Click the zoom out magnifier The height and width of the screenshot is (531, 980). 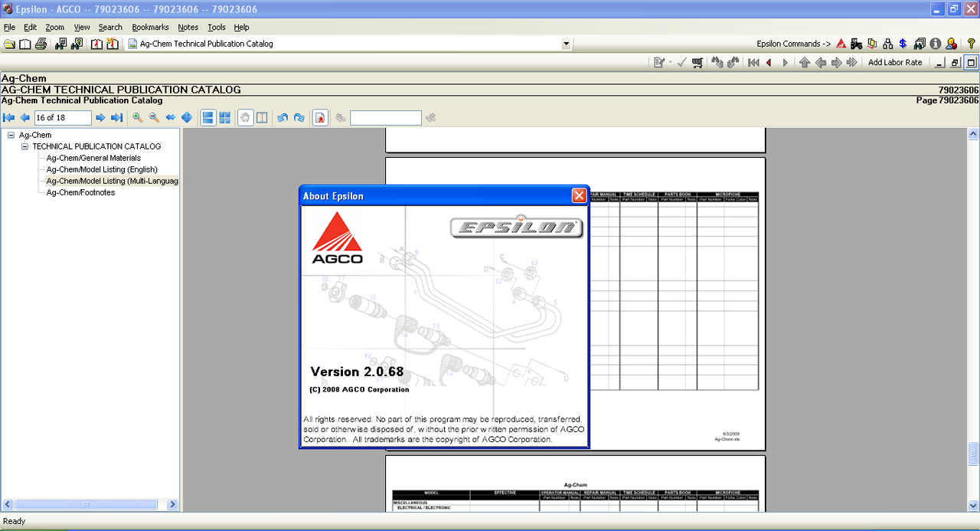154,117
